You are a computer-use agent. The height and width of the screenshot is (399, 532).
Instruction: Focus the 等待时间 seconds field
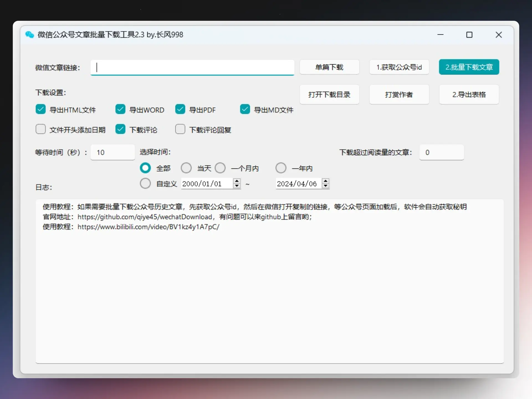(x=112, y=152)
